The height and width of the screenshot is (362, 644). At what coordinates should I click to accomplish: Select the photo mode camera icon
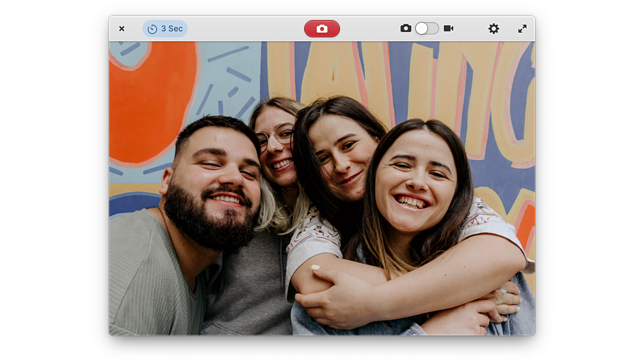click(x=406, y=28)
